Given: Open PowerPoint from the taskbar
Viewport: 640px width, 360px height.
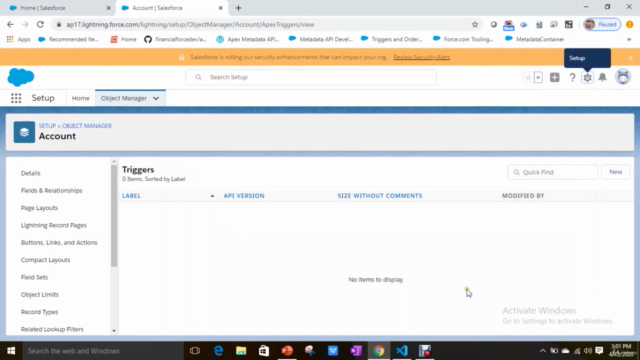Looking at the screenshot, I should [287, 351].
